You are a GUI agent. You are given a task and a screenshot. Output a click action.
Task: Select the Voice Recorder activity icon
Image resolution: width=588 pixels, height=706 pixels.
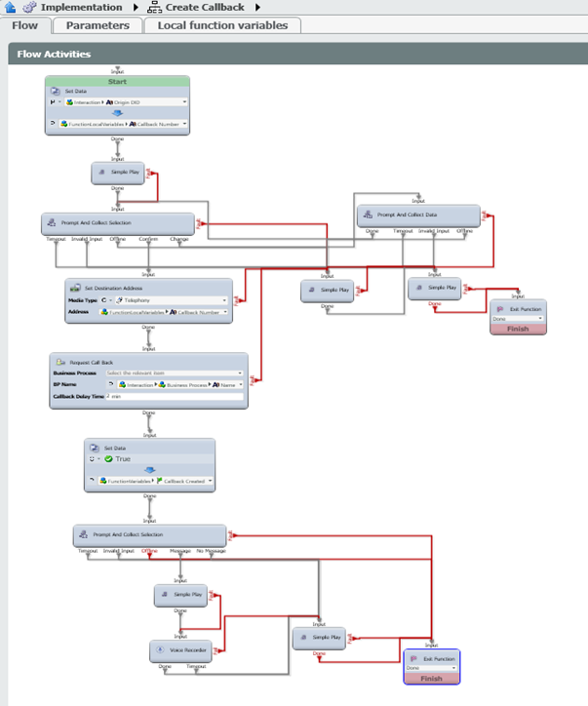pyautogui.click(x=161, y=647)
